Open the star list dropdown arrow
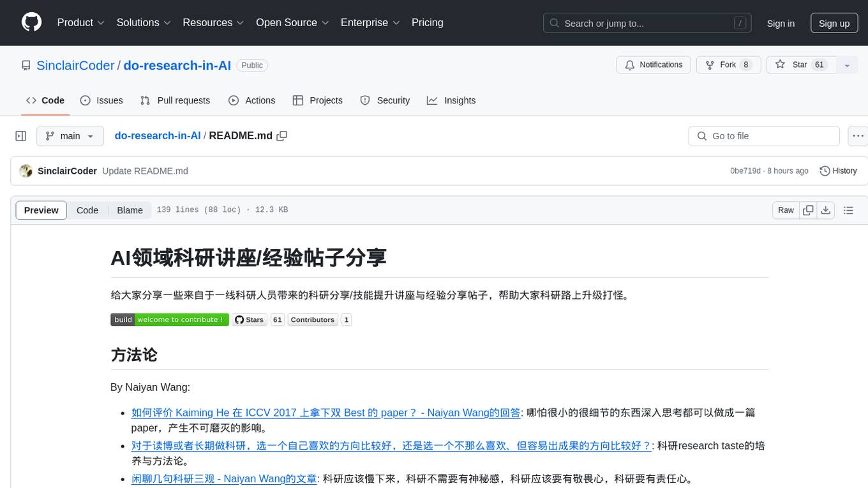Image resolution: width=868 pixels, height=488 pixels. 847,65
